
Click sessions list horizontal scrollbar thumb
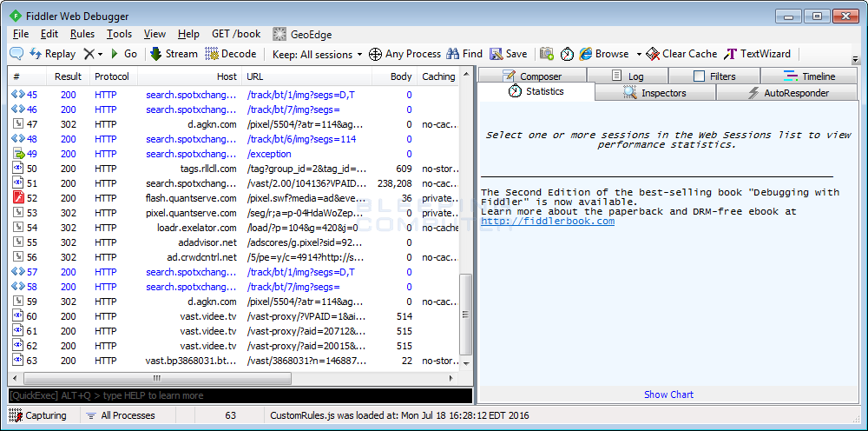156,378
